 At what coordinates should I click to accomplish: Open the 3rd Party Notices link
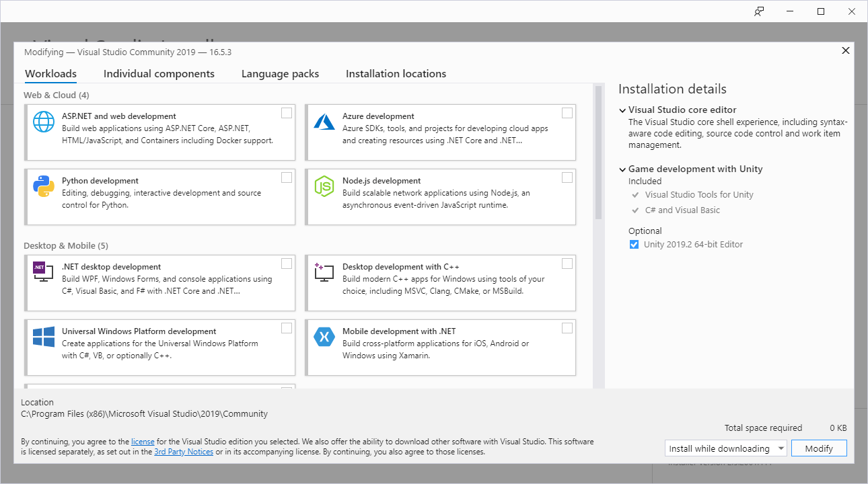click(184, 452)
